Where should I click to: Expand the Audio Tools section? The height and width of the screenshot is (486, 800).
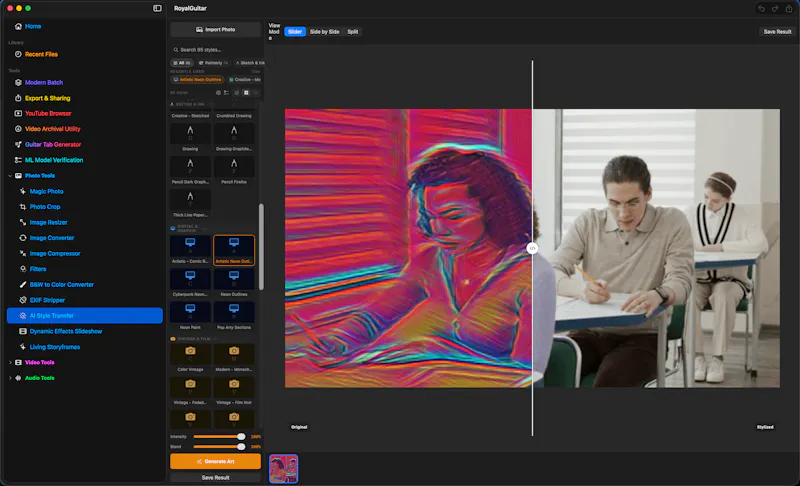point(10,378)
